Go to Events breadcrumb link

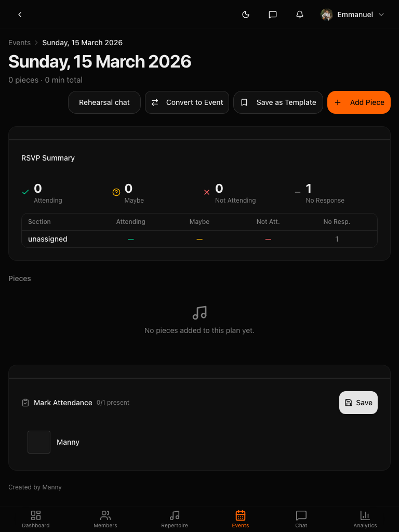click(x=19, y=43)
